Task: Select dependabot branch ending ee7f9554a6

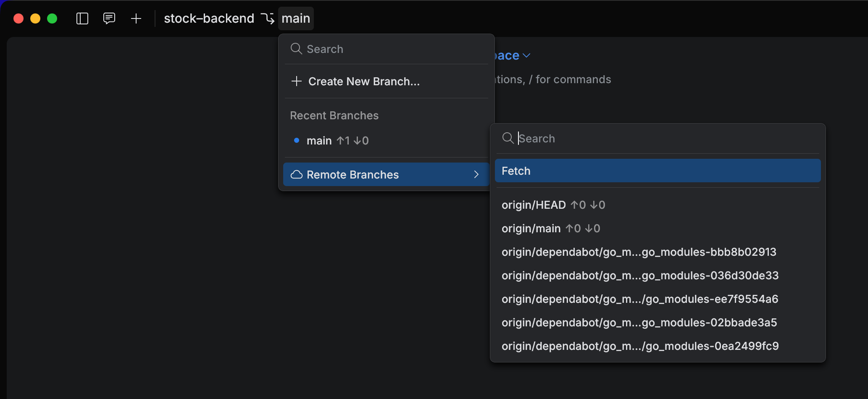Action: click(640, 299)
